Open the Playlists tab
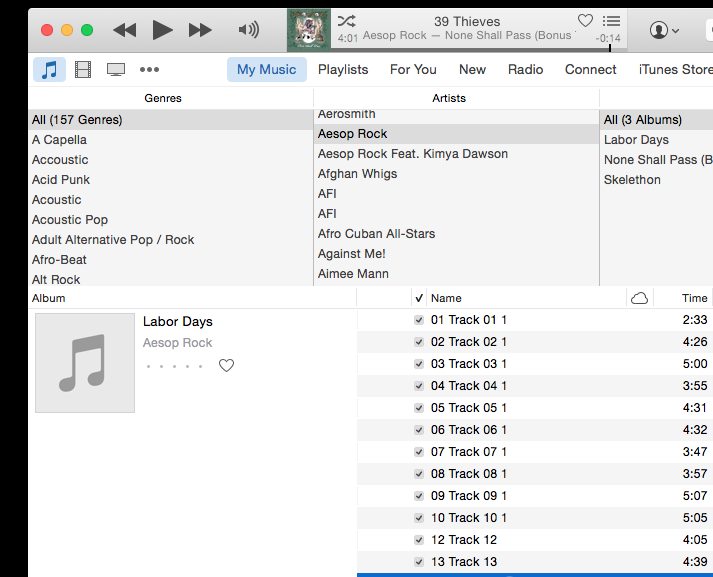Image resolution: width=713 pixels, height=577 pixels. coord(343,70)
